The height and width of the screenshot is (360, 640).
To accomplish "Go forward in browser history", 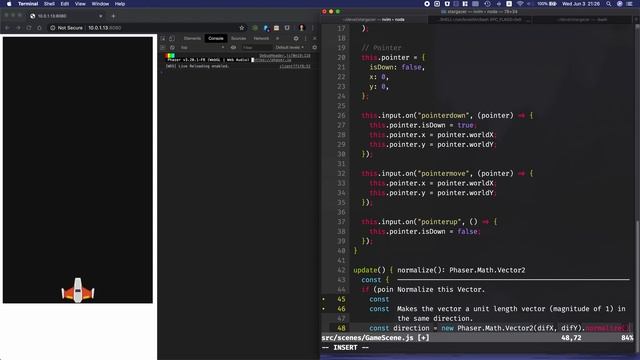I will 18,28.
